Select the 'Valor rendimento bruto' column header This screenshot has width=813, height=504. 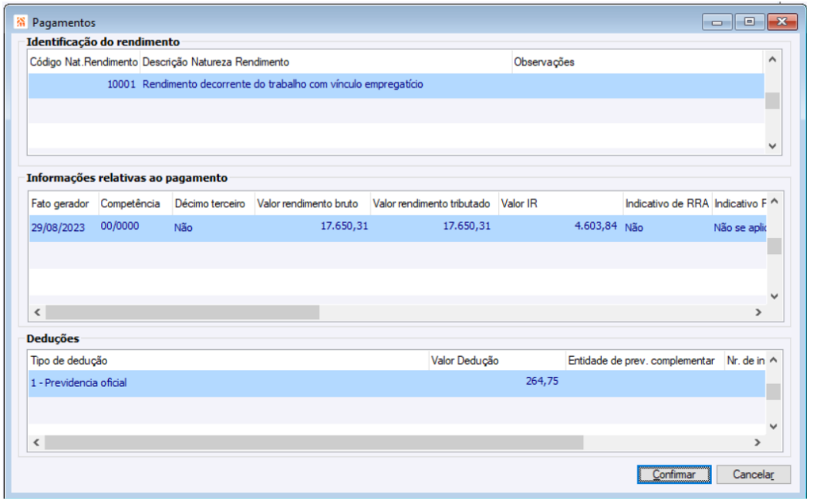click(310, 203)
